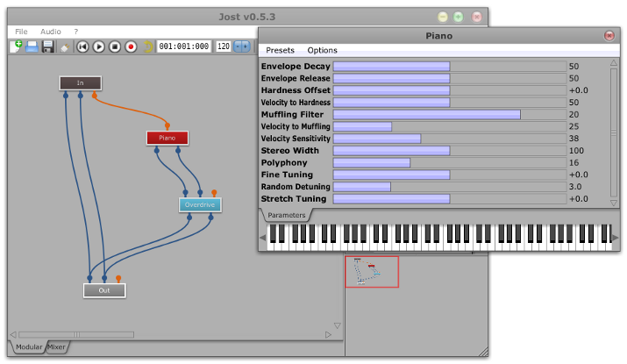Click the graph overview thumbnail with red border
The height and width of the screenshot is (364, 627).
(372, 272)
